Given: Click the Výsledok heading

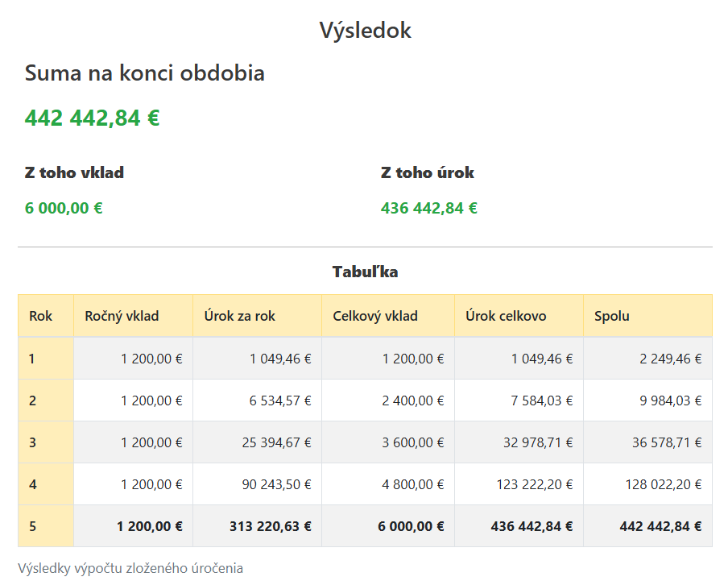Looking at the screenshot, I should point(365,31).
